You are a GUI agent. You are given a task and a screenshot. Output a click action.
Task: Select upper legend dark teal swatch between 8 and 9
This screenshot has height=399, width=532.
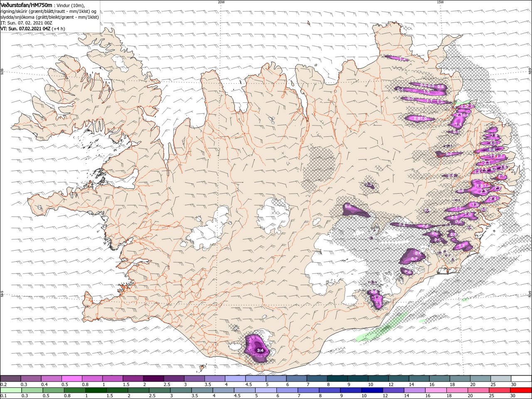[337, 379]
